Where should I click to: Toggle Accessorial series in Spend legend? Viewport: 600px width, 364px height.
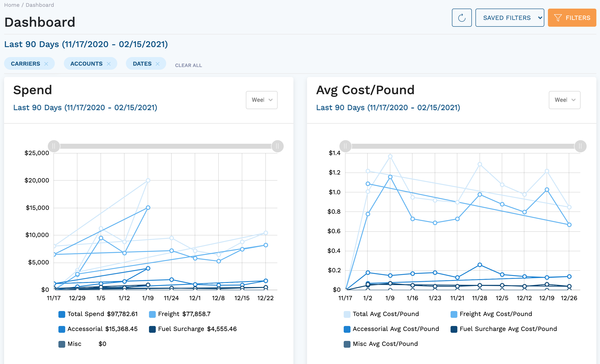[62, 329]
